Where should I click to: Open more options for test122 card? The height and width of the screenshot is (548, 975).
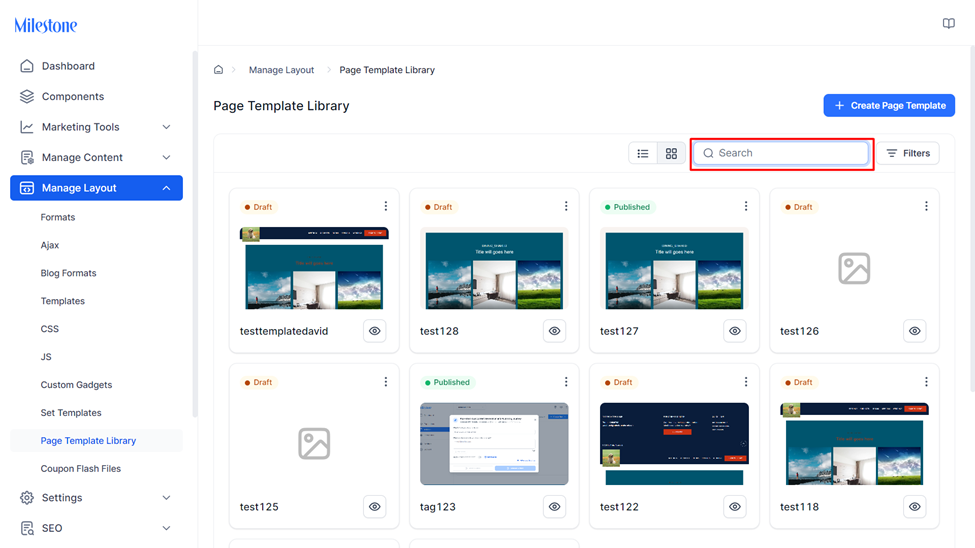[746, 381]
